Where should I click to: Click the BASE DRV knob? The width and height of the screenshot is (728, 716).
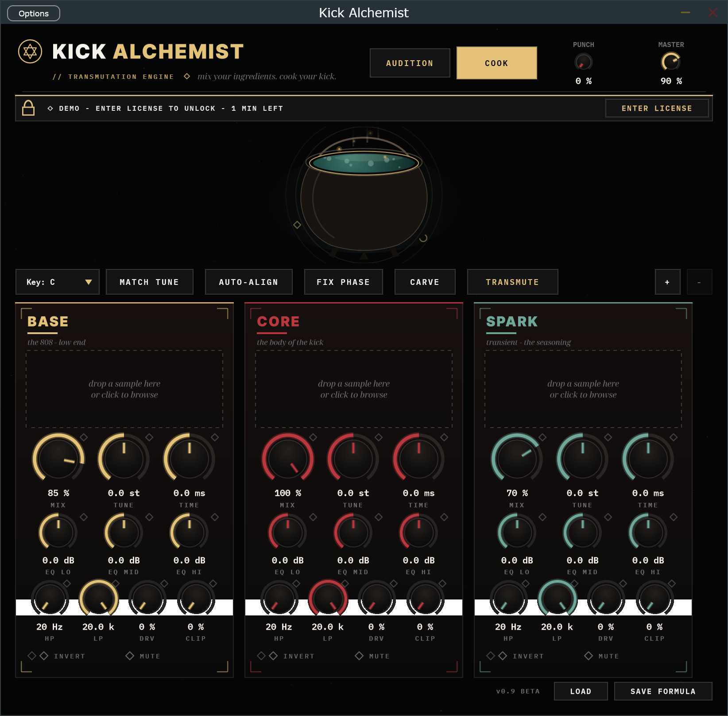[147, 599]
